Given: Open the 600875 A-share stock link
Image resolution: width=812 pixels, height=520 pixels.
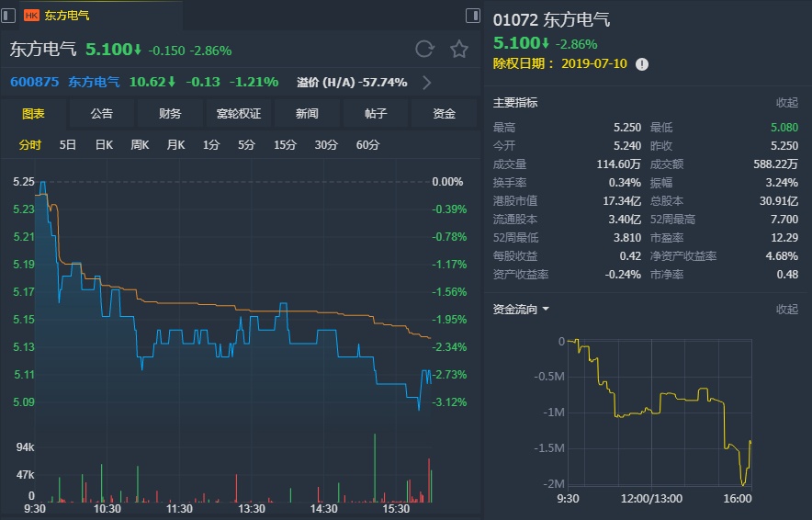Looking at the screenshot, I should tap(35, 82).
